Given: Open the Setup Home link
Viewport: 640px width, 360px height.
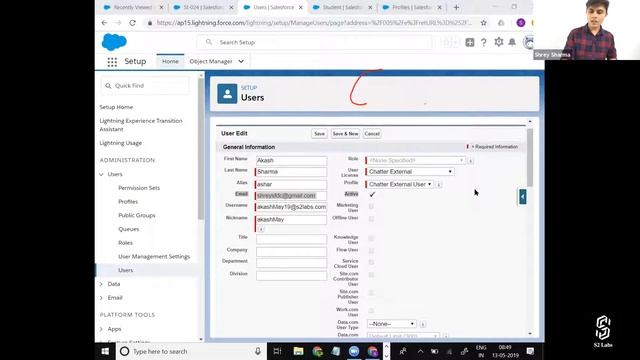Looking at the screenshot, I should point(116,107).
